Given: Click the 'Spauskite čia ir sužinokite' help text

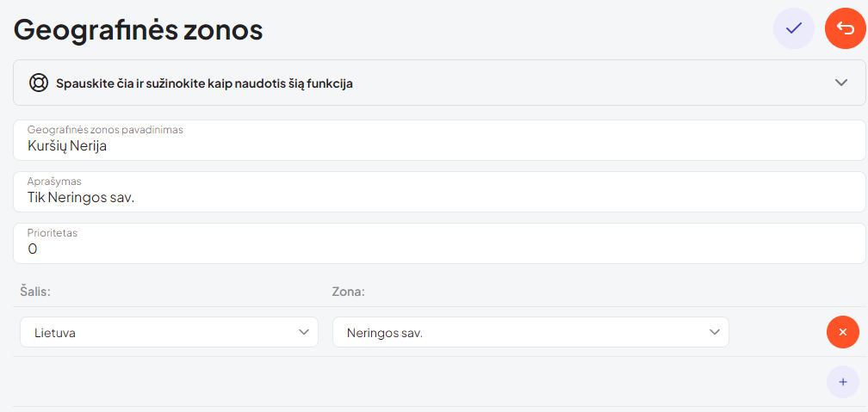Looking at the screenshot, I should 204,83.
